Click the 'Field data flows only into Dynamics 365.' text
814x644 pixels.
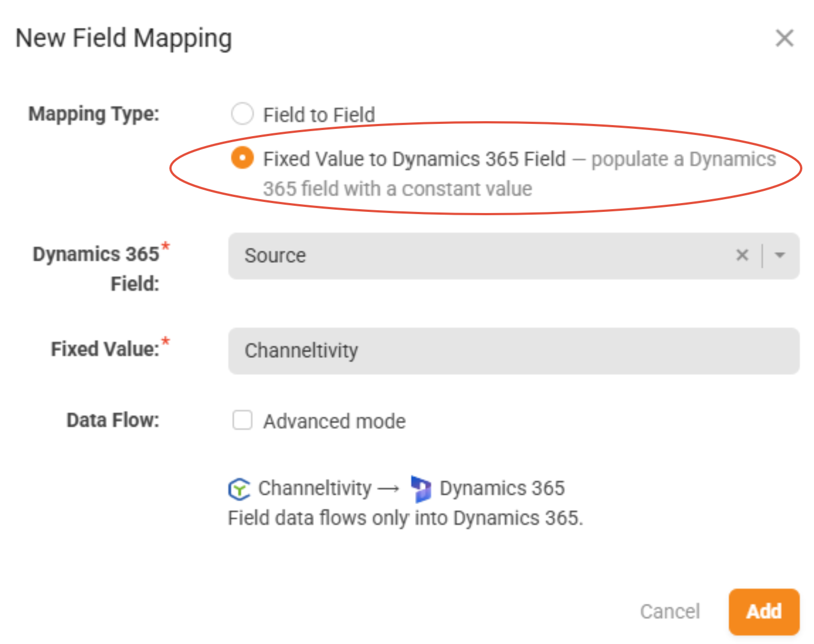point(406,518)
